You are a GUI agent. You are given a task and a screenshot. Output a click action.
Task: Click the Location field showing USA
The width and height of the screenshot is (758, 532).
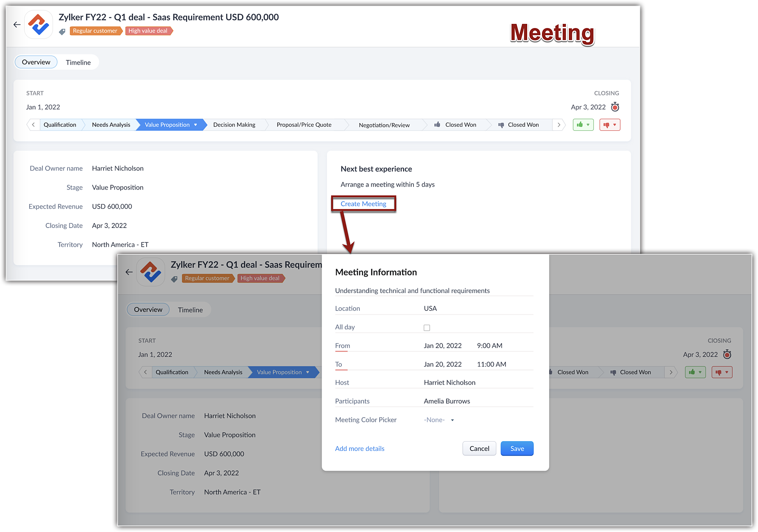pos(430,308)
